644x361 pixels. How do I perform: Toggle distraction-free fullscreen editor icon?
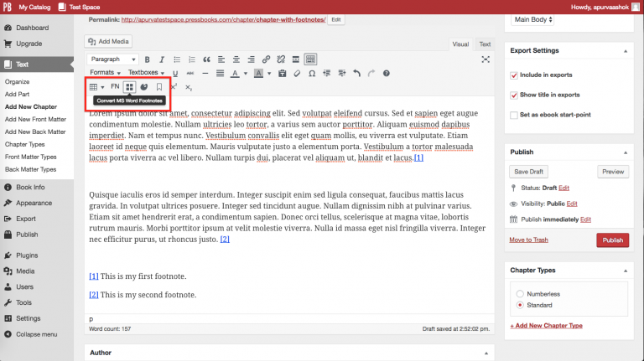(486, 59)
